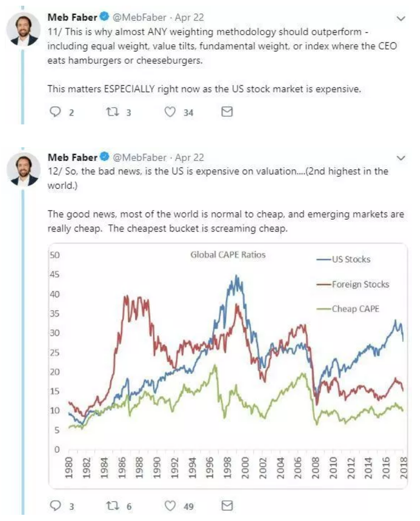
Task: Retweet tweet 12 with CAPE chart
Action: pos(113,506)
